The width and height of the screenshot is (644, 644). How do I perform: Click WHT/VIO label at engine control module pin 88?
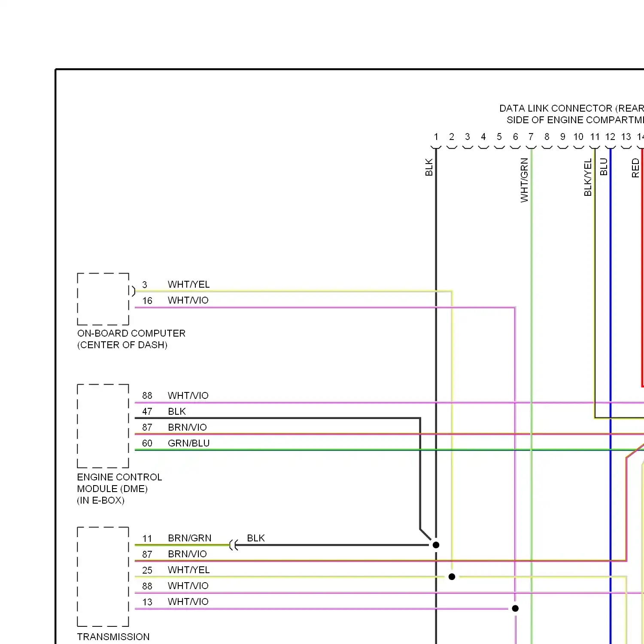[188, 395]
